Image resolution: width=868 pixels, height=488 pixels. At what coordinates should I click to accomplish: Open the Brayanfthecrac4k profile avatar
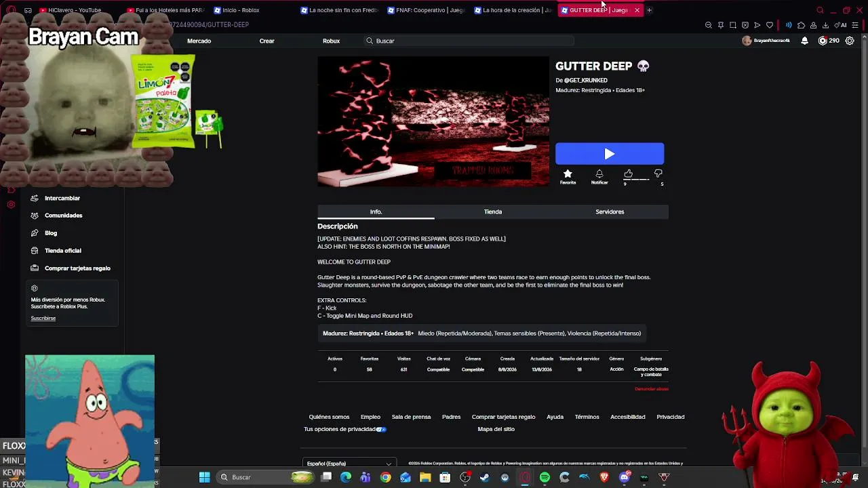click(x=747, y=41)
